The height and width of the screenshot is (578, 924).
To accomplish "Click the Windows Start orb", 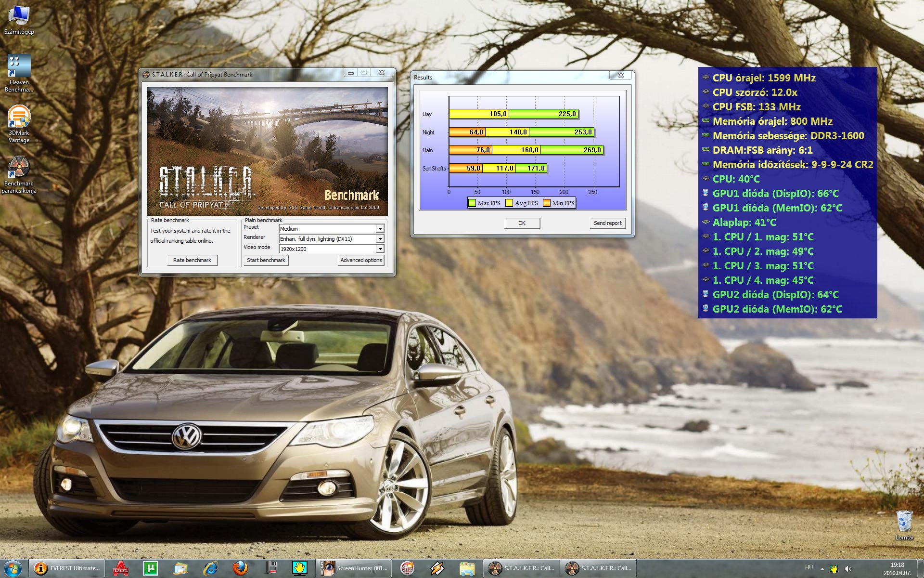I will tap(13, 568).
